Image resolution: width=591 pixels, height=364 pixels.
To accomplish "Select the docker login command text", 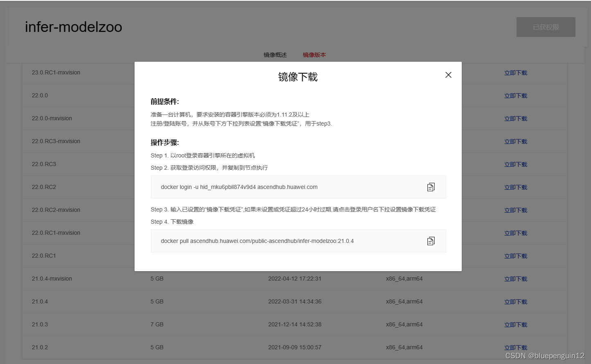I will coord(239,187).
